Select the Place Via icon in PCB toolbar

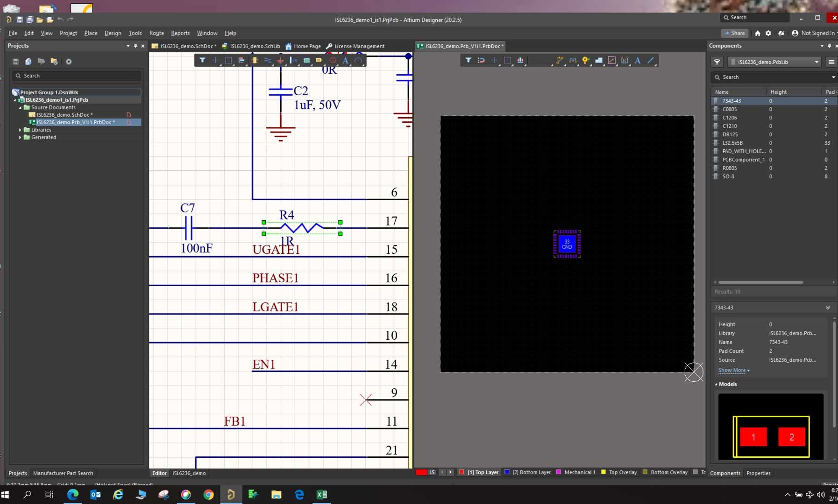(585, 61)
